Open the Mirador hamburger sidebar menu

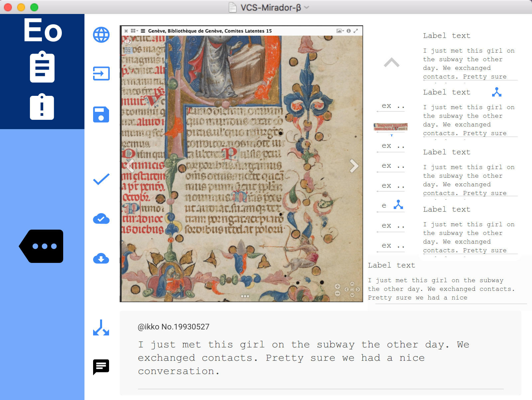[x=143, y=31]
